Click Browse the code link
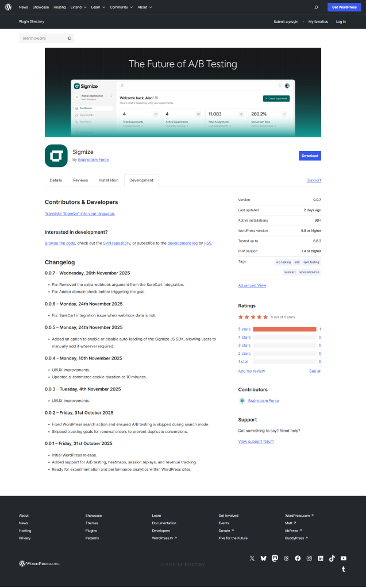The height and width of the screenshot is (588, 366). [x=60, y=243]
